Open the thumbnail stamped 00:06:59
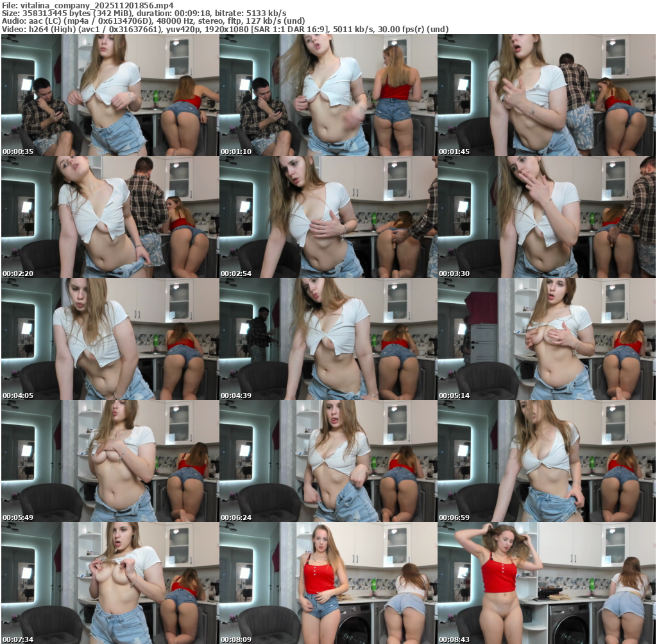 pyautogui.click(x=547, y=461)
